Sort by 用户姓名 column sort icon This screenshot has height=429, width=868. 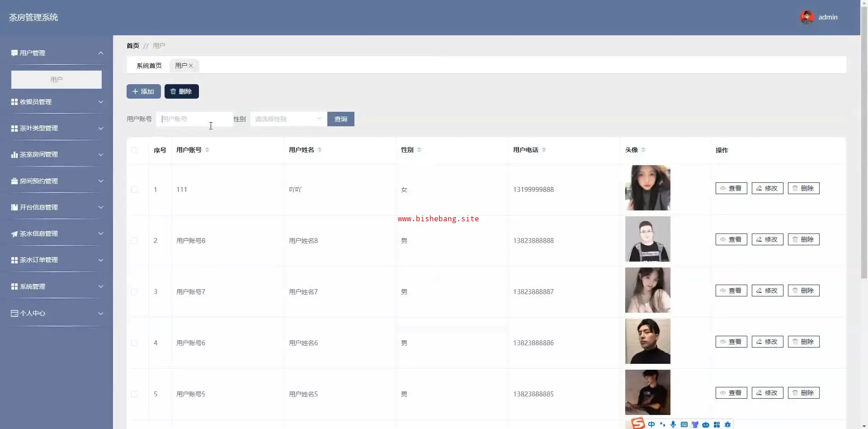(x=320, y=150)
